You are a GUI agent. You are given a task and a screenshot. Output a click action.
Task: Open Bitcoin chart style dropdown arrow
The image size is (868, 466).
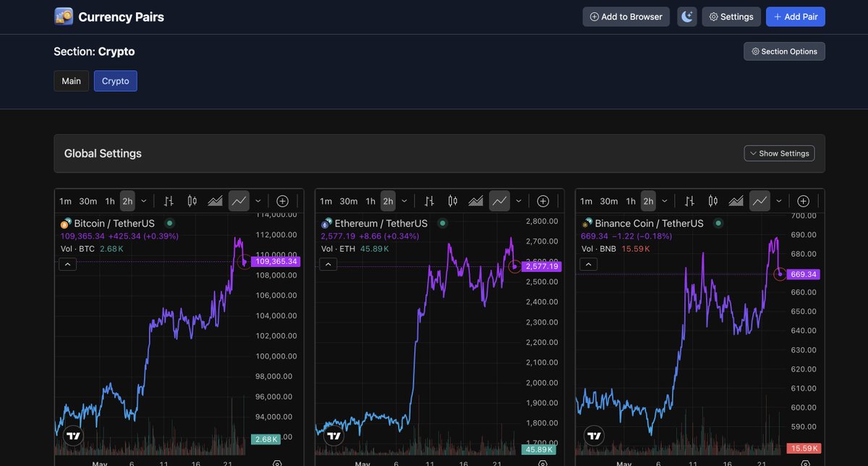click(258, 201)
